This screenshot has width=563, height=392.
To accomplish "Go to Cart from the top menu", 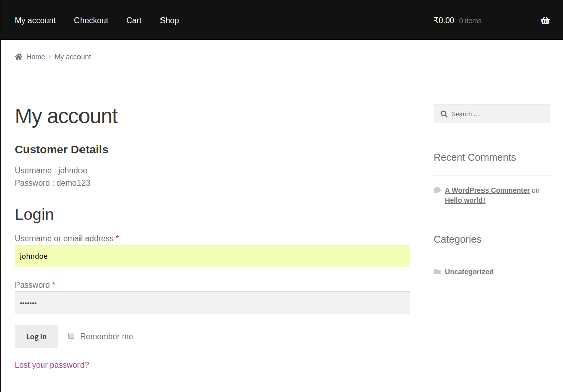I will tap(134, 20).
